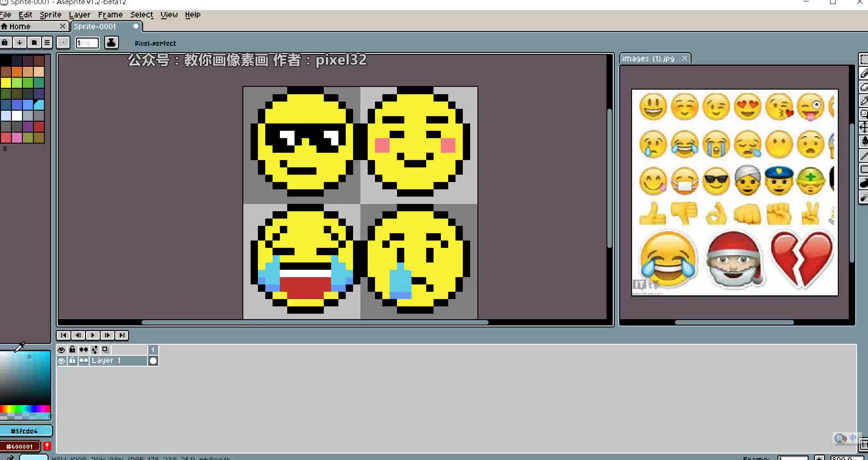Open the Frame menu
This screenshot has height=460, width=868.
pyautogui.click(x=110, y=15)
